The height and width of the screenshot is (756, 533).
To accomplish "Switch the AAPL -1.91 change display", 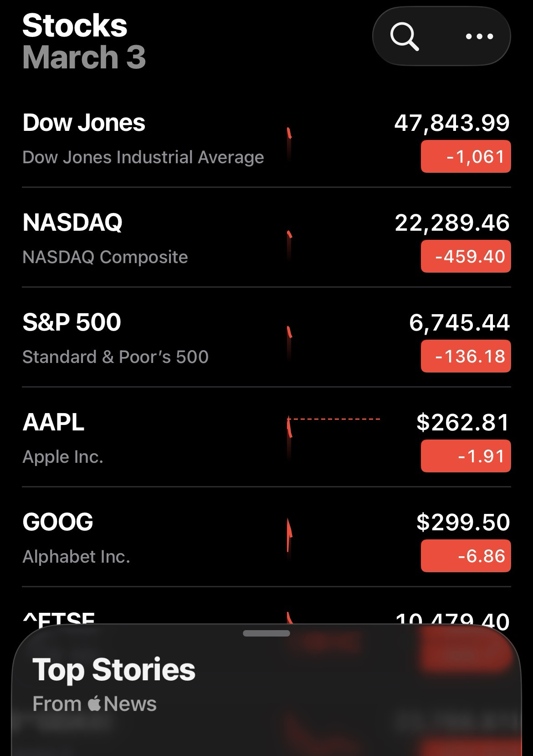I will [x=466, y=456].
